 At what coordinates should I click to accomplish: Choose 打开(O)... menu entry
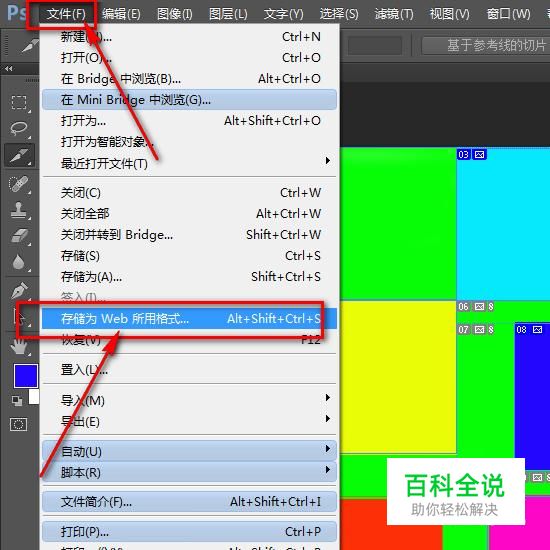(189, 58)
